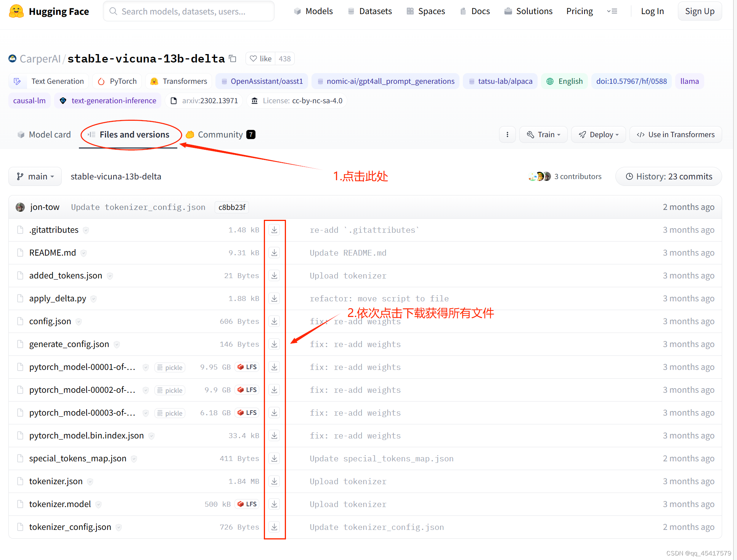Open the main branch selector

tap(35, 176)
